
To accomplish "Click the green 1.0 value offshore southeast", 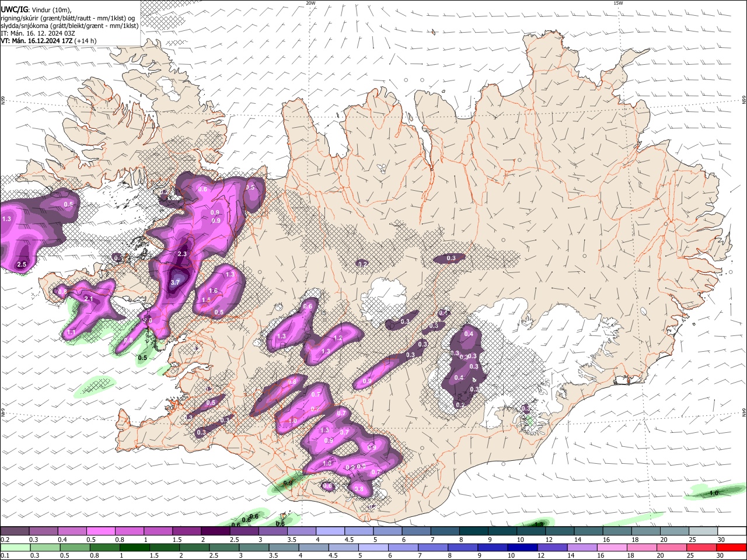I will tap(713, 493).
